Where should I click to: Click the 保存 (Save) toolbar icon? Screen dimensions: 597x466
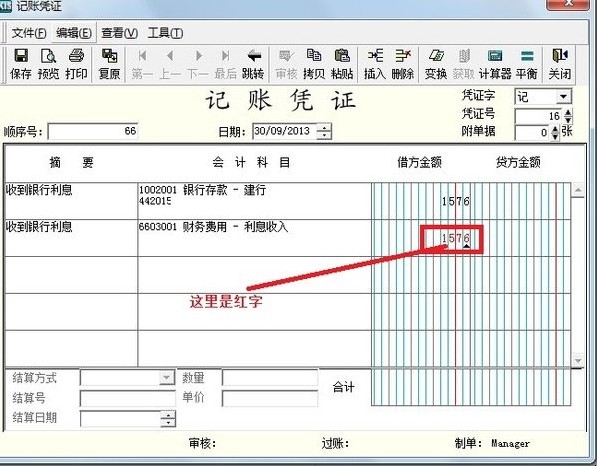click(21, 64)
